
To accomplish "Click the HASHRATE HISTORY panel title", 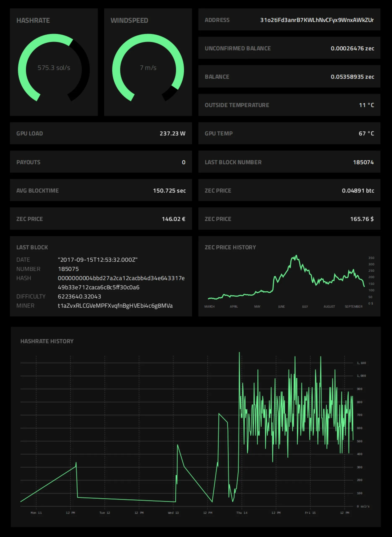I will (x=47, y=341).
